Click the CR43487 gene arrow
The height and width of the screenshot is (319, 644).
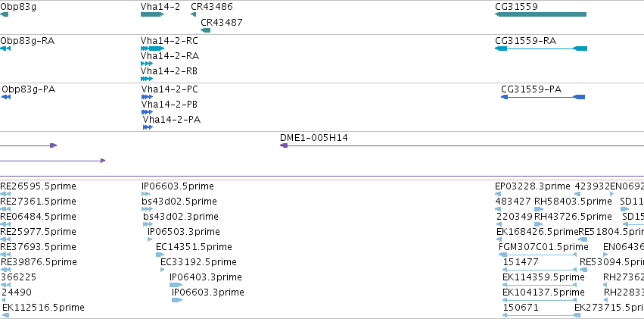click(205, 30)
